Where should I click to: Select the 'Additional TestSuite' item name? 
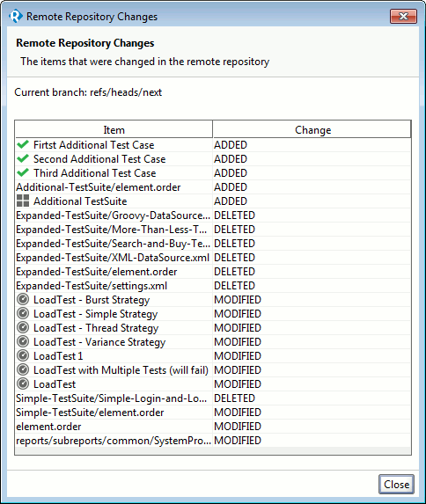tap(80, 201)
